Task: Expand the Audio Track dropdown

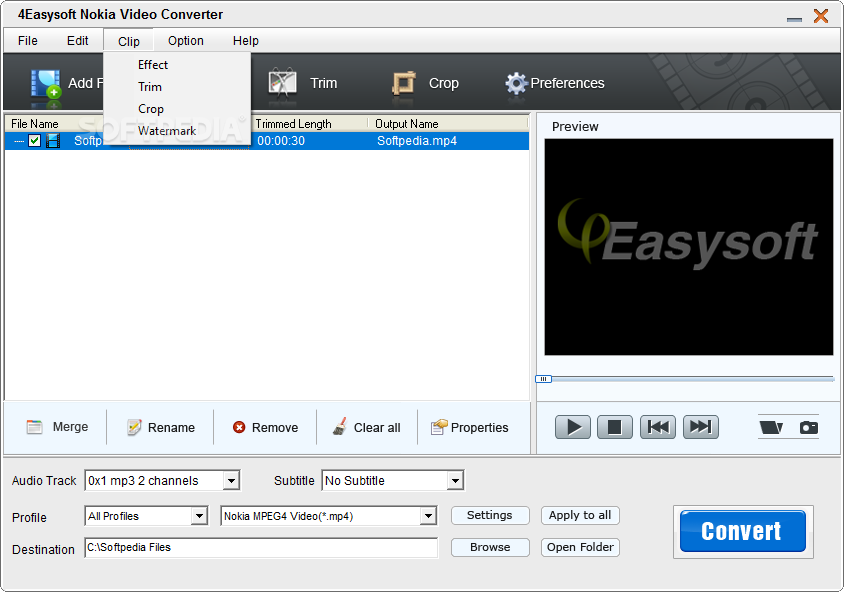Action: tap(231, 481)
